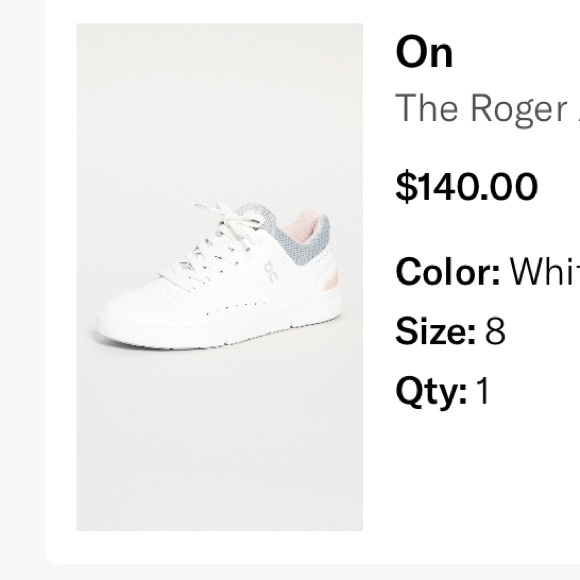Click the Qty label
Viewport: 580px width, 580px height.
point(431,391)
